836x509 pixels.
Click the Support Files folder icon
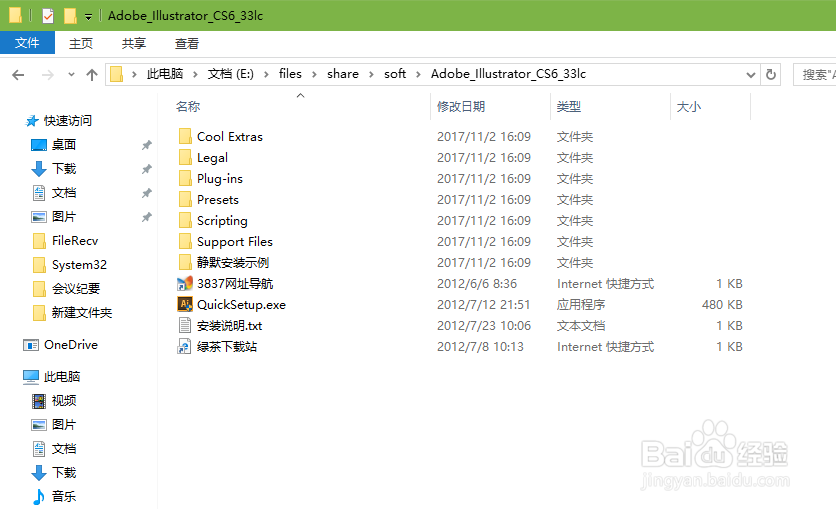click(185, 241)
